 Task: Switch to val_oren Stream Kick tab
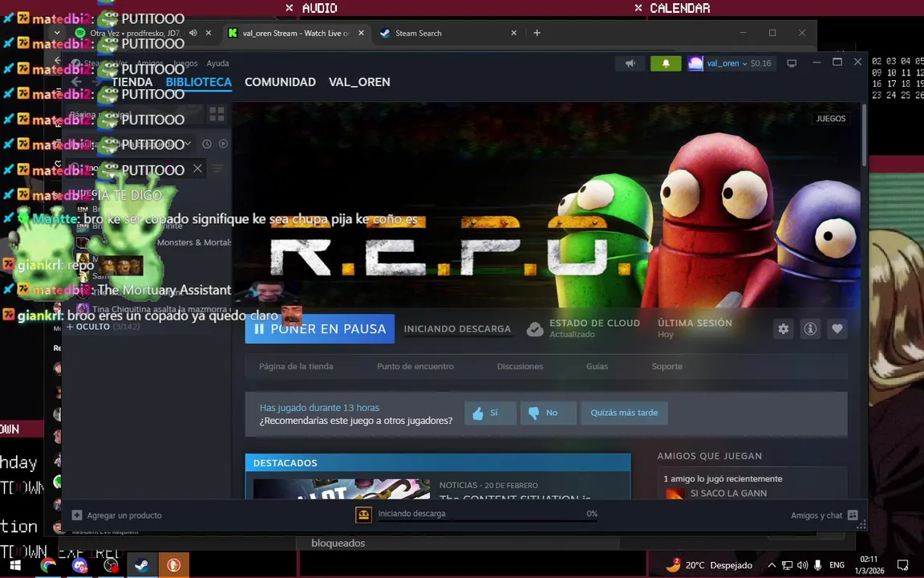[296, 33]
